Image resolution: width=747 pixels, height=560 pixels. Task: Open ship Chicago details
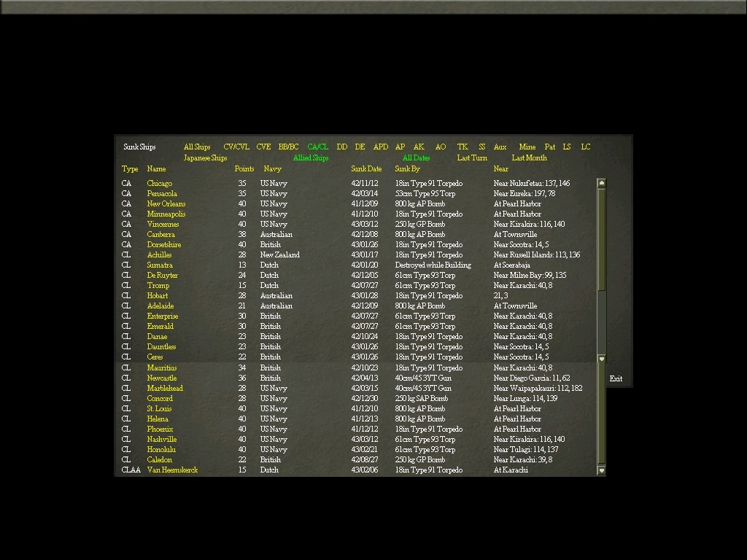pyautogui.click(x=160, y=183)
